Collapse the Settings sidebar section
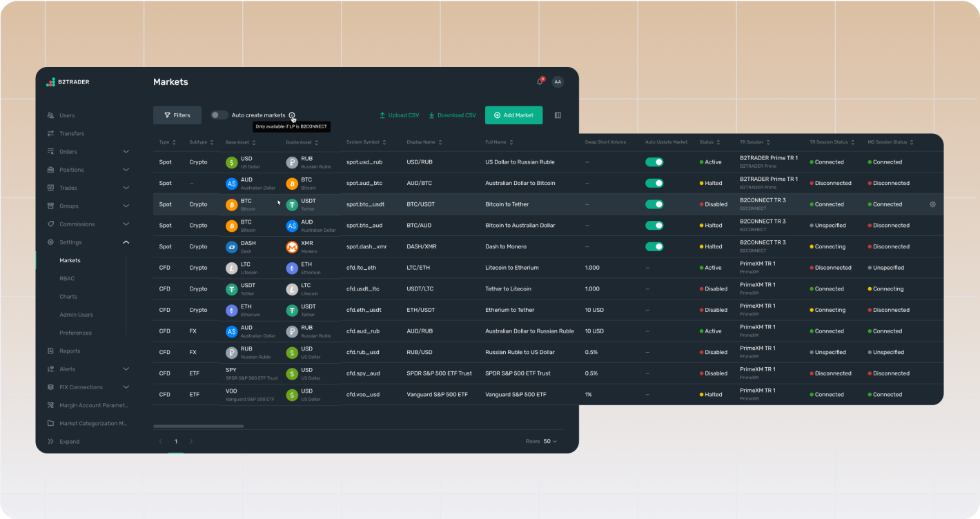 (126, 242)
